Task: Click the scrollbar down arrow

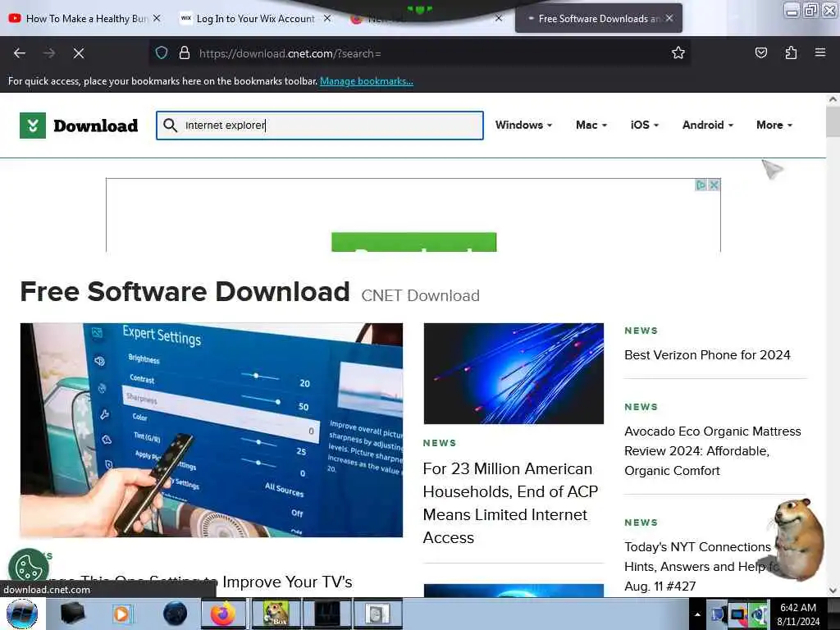Action: [833, 591]
